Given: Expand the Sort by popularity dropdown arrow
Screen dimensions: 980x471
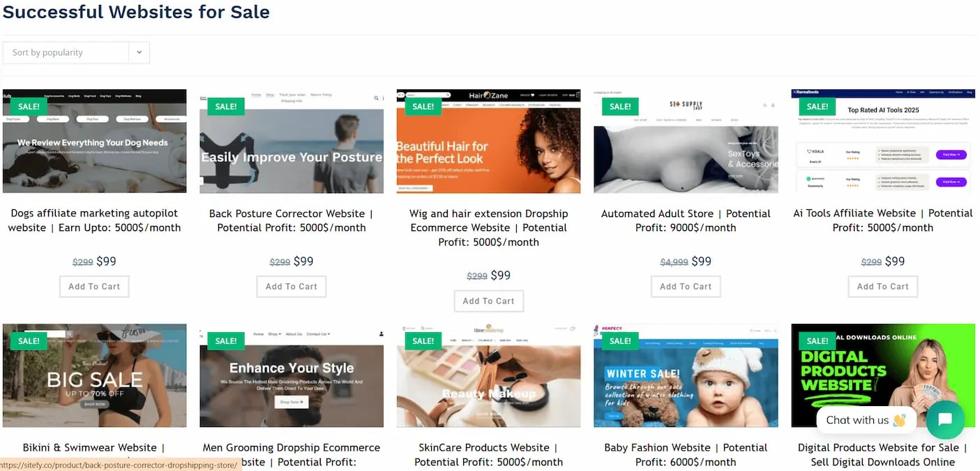Looking at the screenshot, I should [x=139, y=52].
